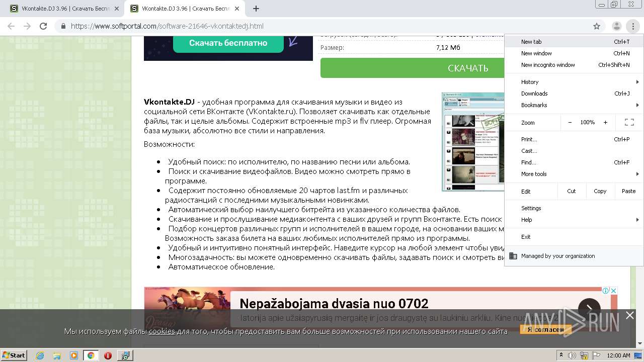The height and width of the screenshot is (362, 644).
Task: Click the browser back arrow
Action: pyautogui.click(x=11, y=26)
